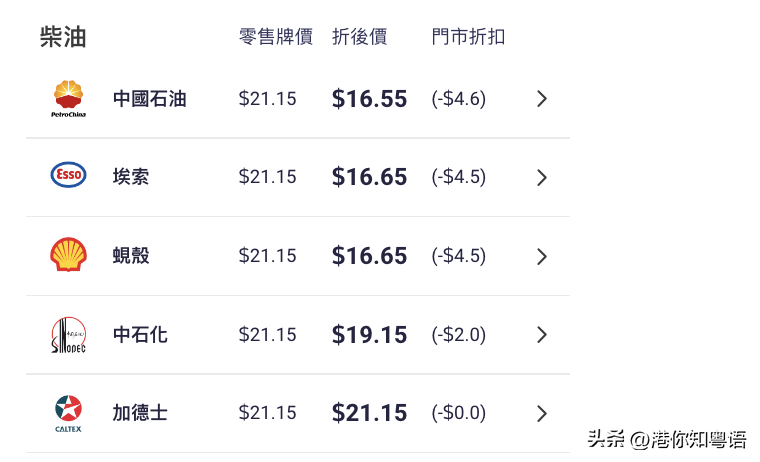
Task: Click the Shell logo icon
Action: point(68,254)
